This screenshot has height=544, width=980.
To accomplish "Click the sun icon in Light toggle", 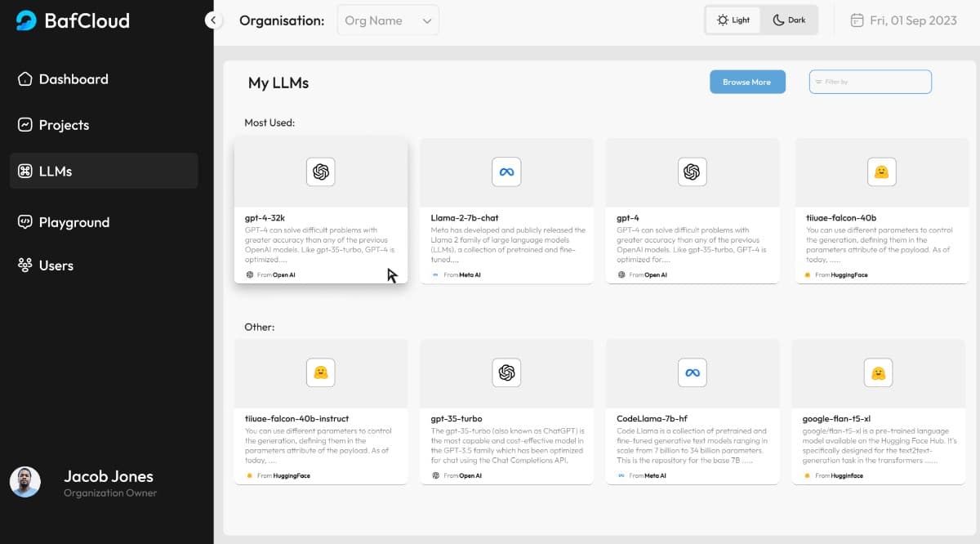I will pyautogui.click(x=723, y=20).
